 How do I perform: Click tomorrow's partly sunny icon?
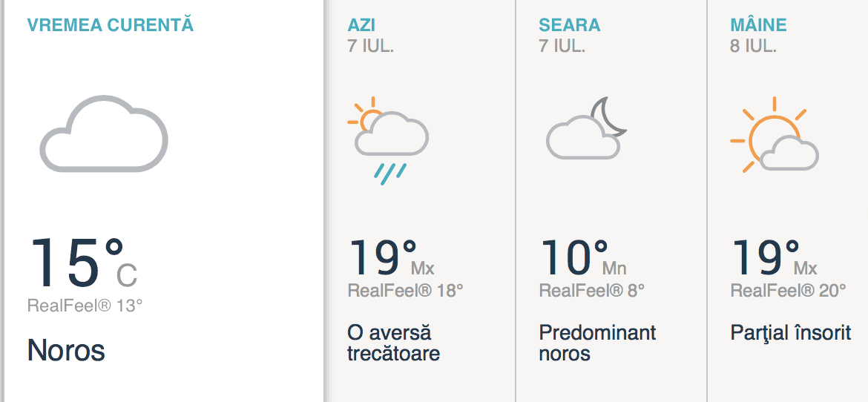pyautogui.click(x=774, y=137)
